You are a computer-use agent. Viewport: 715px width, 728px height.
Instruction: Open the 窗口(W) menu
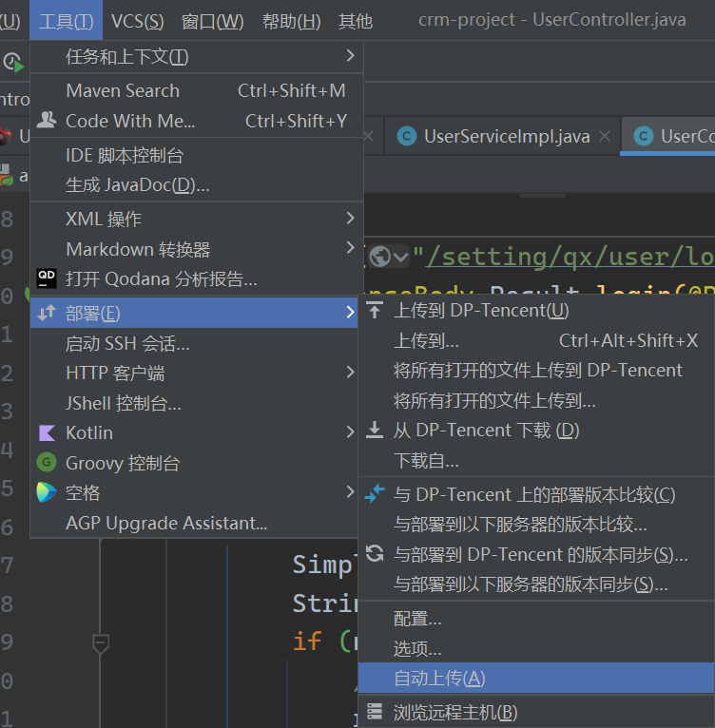212,21
